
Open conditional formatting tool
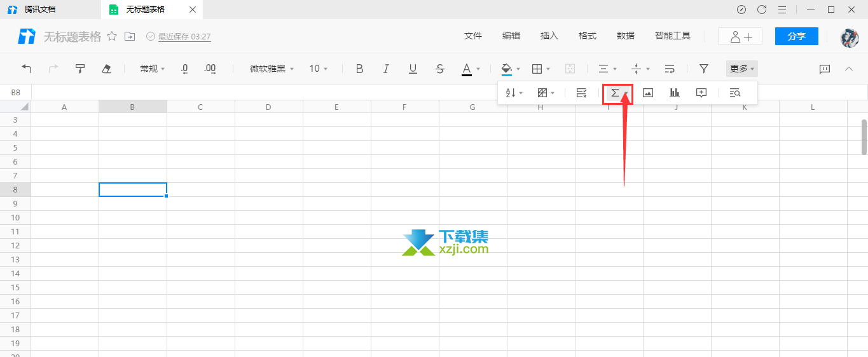tap(546, 93)
